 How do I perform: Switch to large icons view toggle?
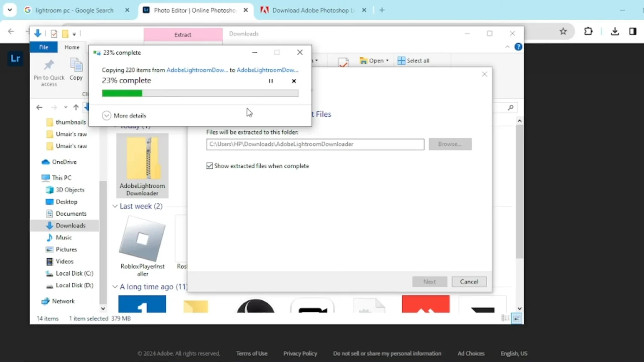[x=517, y=318]
